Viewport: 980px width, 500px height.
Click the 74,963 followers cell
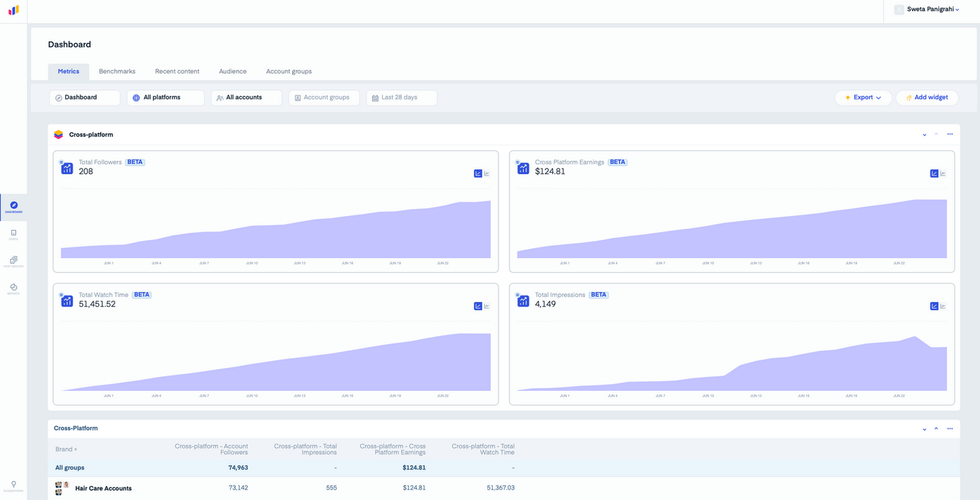(x=237, y=468)
